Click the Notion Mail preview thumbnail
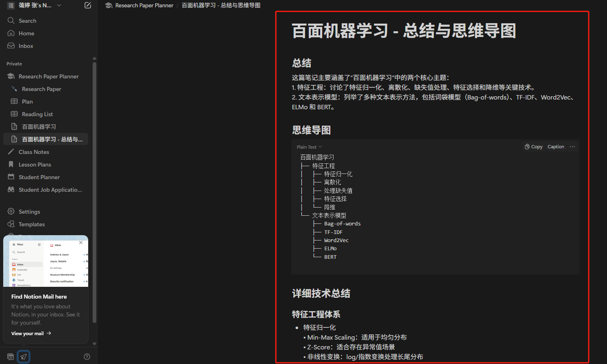 [46, 261]
